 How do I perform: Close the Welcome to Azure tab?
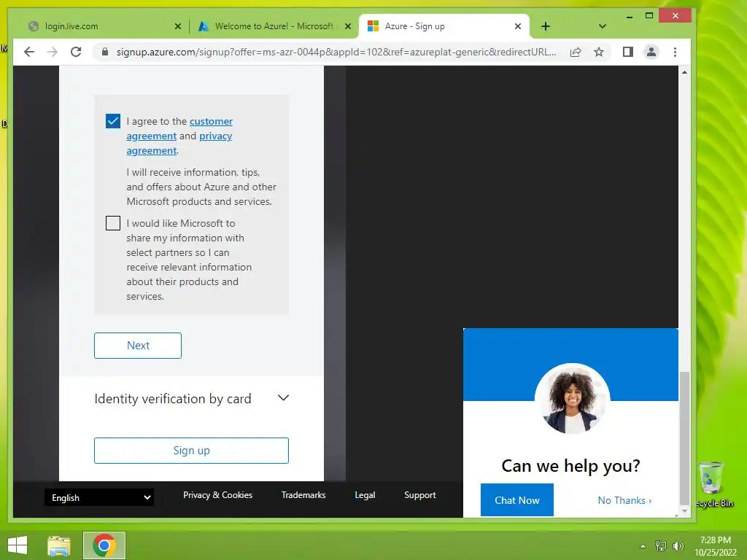click(348, 26)
